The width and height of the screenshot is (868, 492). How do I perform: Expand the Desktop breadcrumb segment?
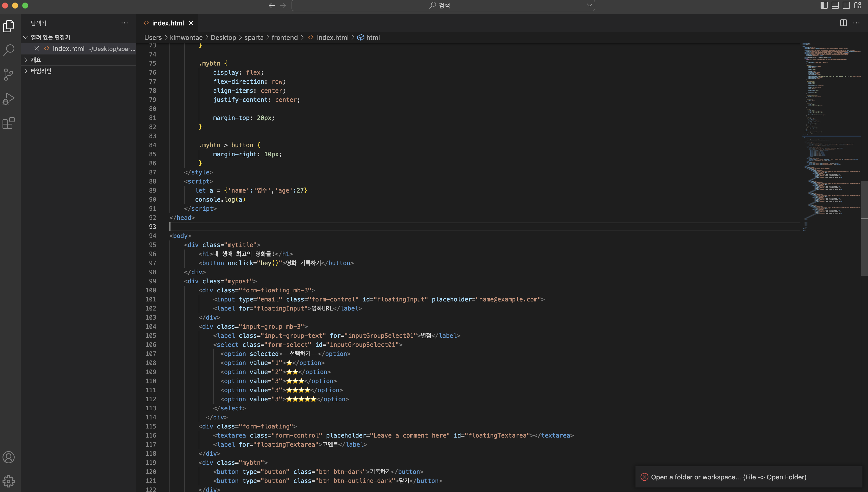[223, 38]
